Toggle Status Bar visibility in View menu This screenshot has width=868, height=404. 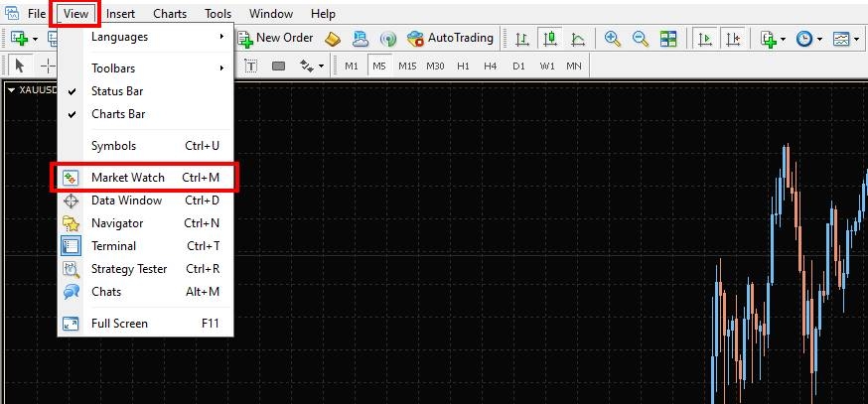(116, 91)
